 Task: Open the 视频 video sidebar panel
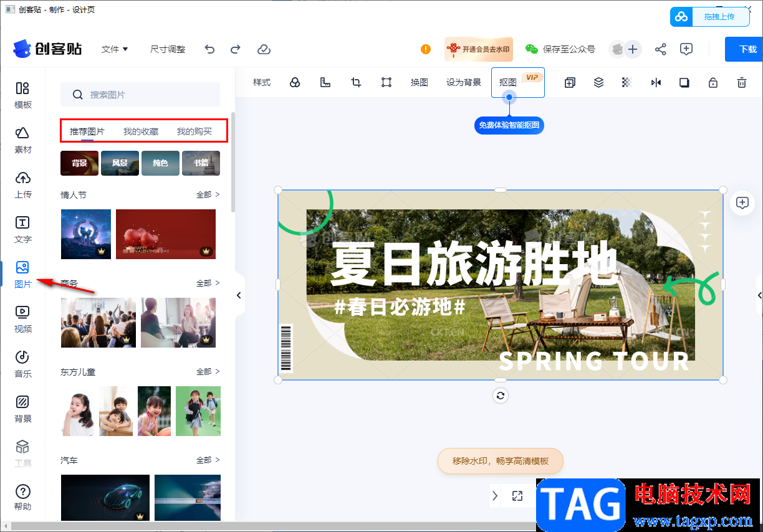coord(22,320)
